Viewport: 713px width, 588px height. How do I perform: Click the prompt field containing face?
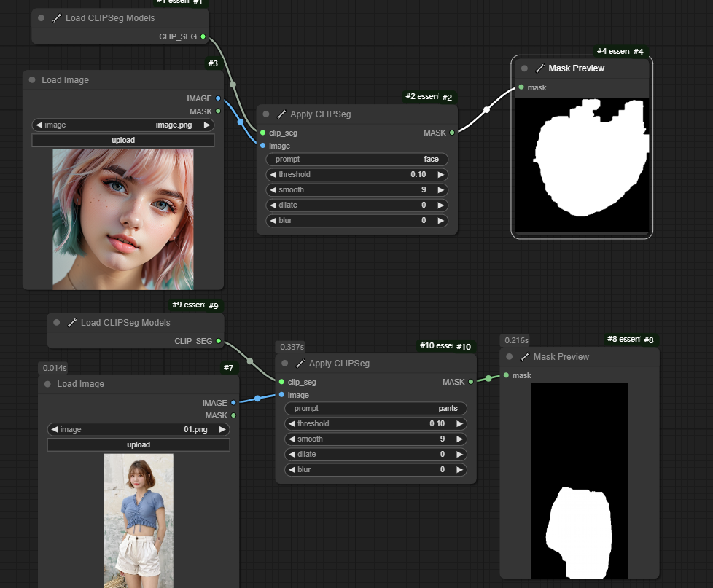tap(356, 159)
